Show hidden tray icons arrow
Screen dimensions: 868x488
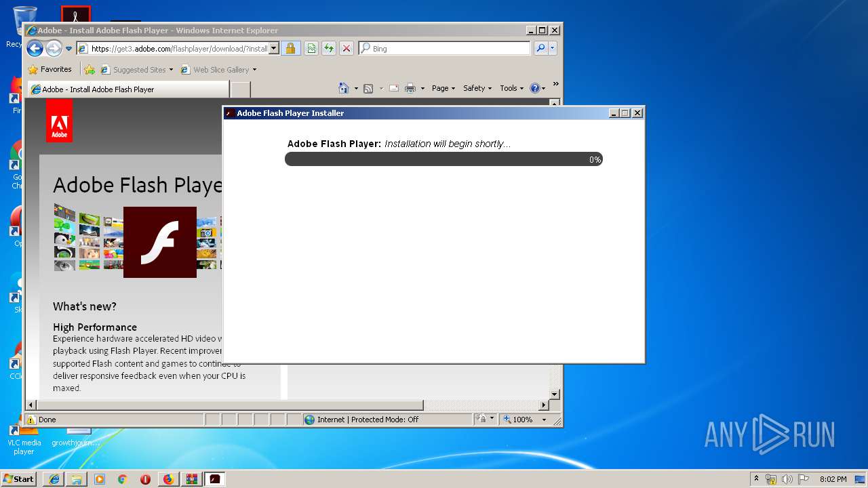756,479
